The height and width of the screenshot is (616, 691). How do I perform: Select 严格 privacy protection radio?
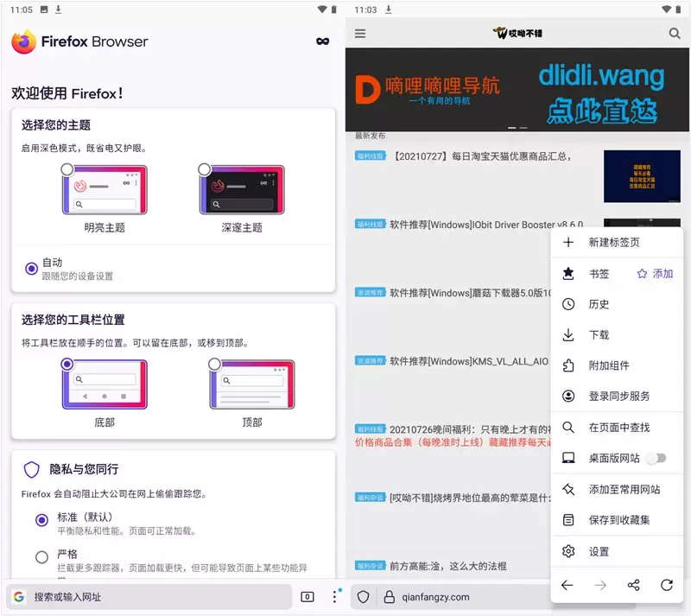(41, 557)
